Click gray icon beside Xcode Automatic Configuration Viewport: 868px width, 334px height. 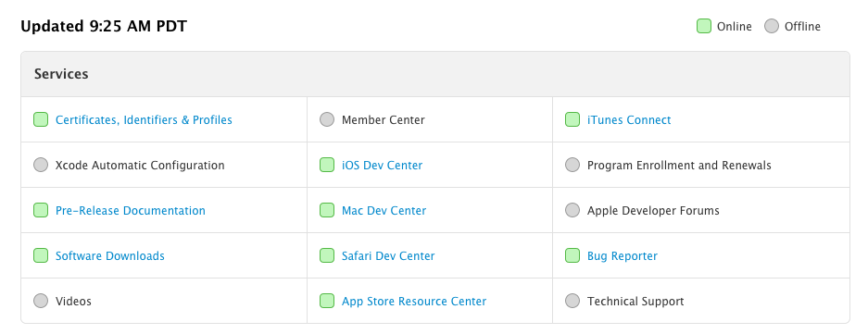click(41, 165)
